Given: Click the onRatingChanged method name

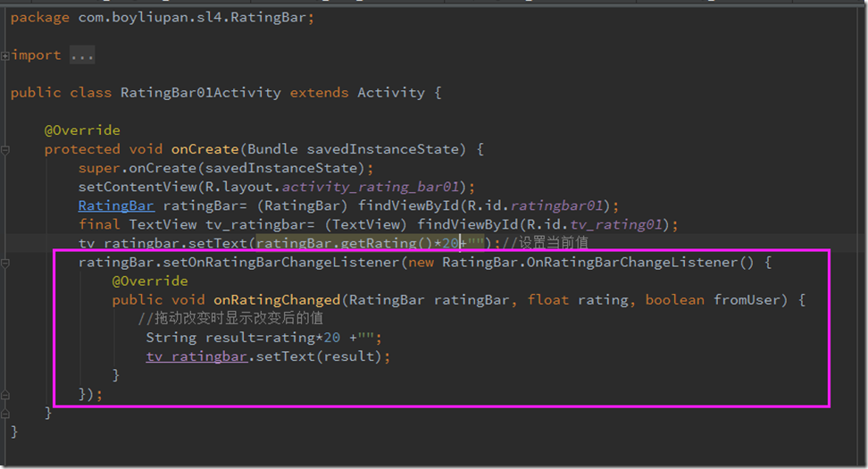Looking at the screenshot, I should click(277, 300).
